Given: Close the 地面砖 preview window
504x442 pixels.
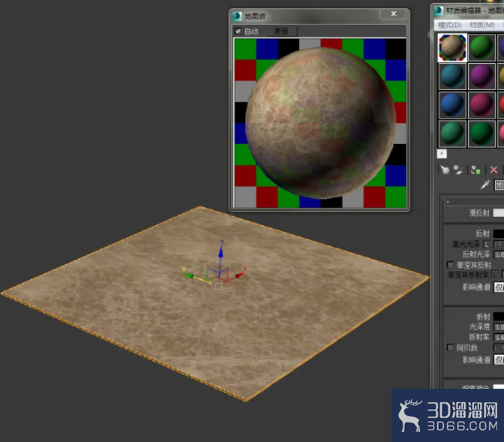Looking at the screenshot, I should tap(394, 14).
